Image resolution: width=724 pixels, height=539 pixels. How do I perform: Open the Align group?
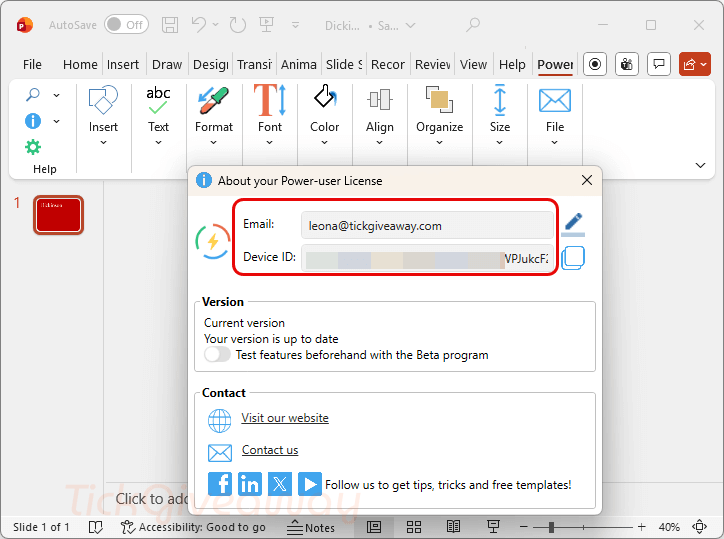pos(380,115)
